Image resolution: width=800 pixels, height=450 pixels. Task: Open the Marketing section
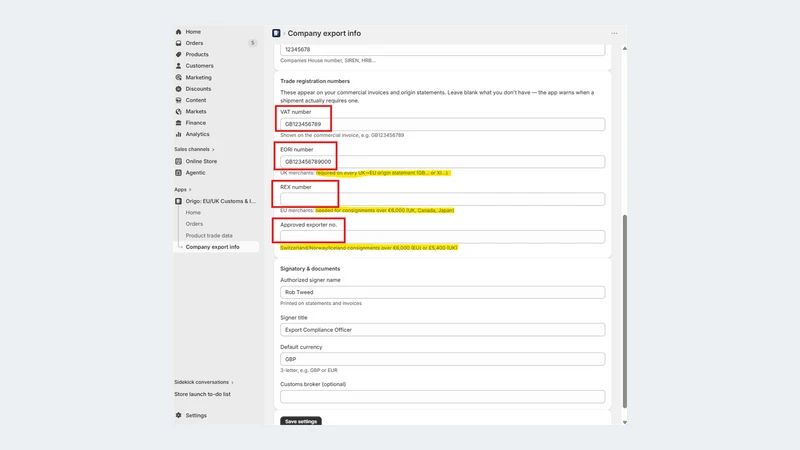198,78
